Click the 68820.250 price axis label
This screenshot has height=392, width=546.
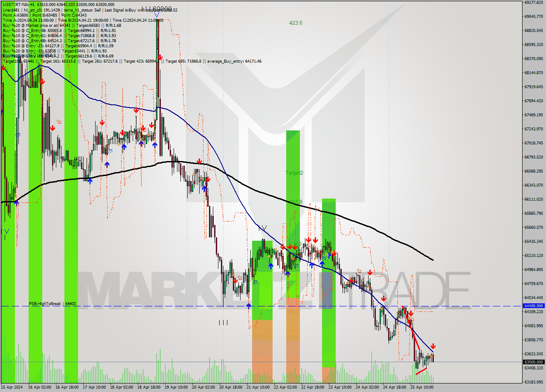533,30
